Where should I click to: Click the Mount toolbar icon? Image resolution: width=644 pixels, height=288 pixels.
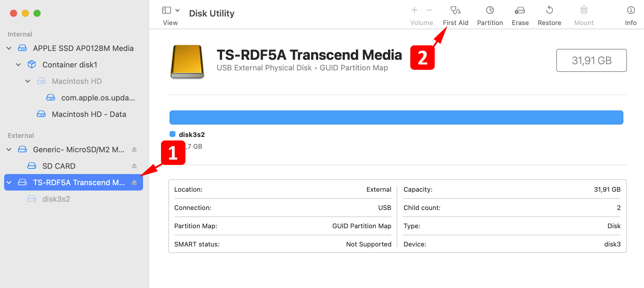584,10
